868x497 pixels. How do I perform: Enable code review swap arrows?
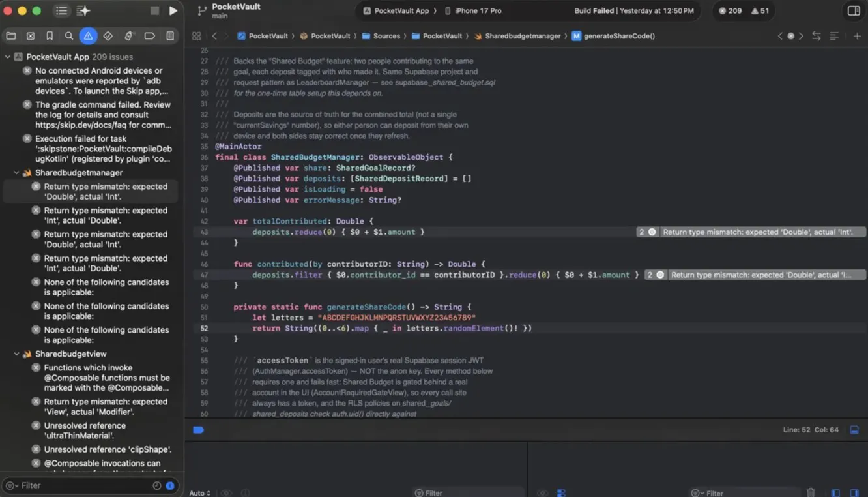click(816, 36)
